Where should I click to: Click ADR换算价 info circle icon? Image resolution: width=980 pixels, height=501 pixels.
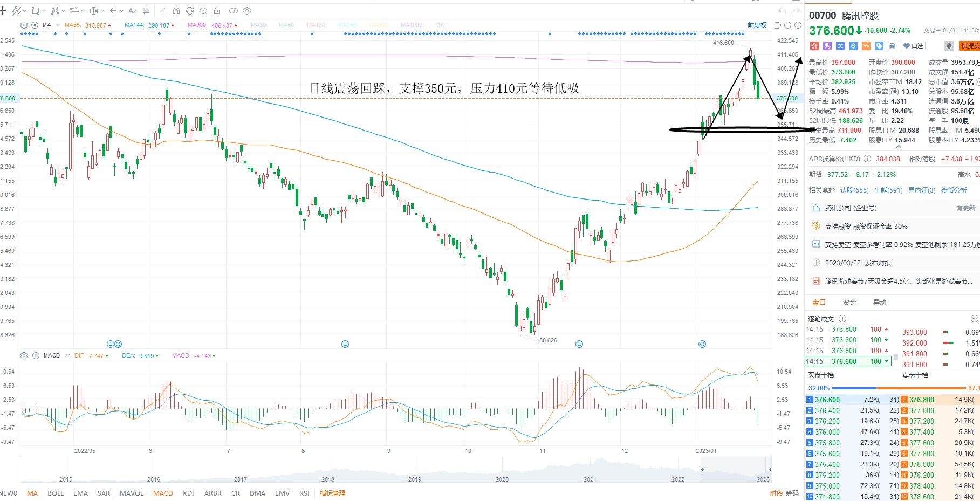click(x=867, y=159)
